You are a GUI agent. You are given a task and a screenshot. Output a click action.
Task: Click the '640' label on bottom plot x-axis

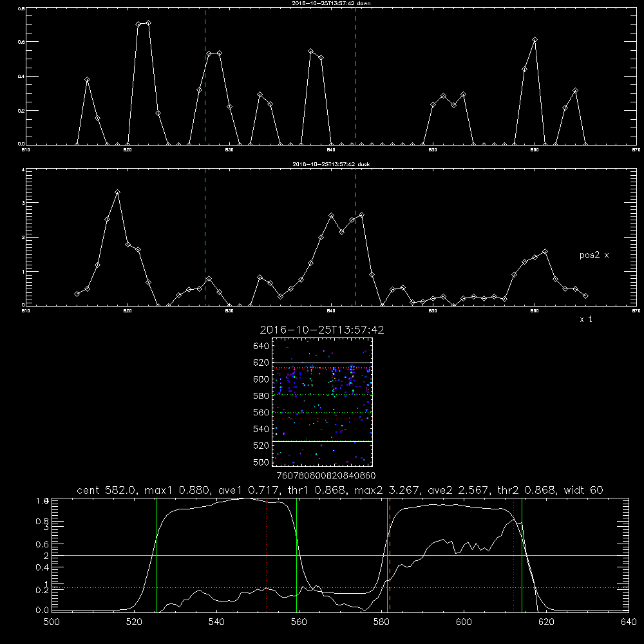(629, 621)
